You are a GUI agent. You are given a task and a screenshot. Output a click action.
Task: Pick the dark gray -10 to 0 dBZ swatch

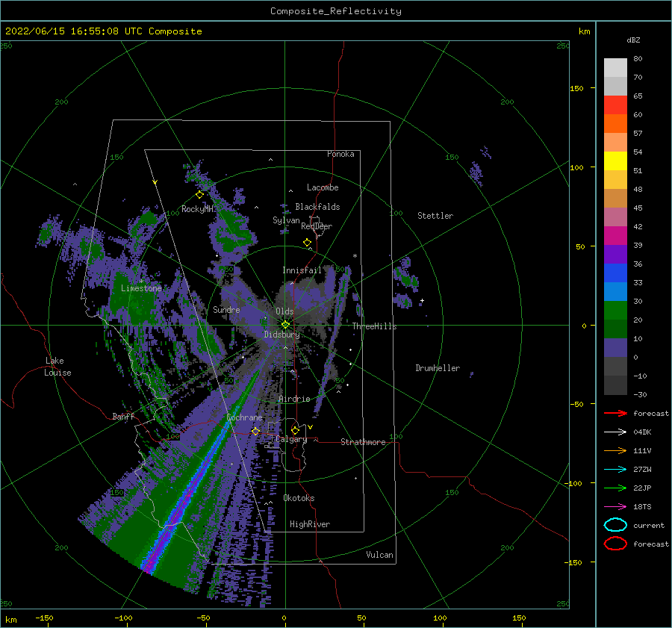[615, 366]
